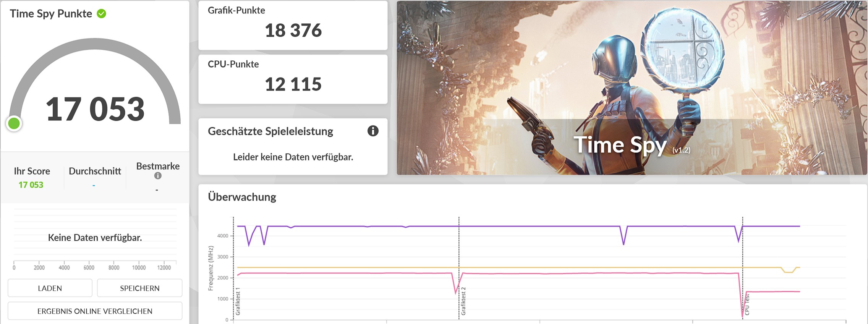Viewport: 868px width, 324px height.
Task: Click 'Leider keine Daten verfügbar.' text
Action: 293,157
